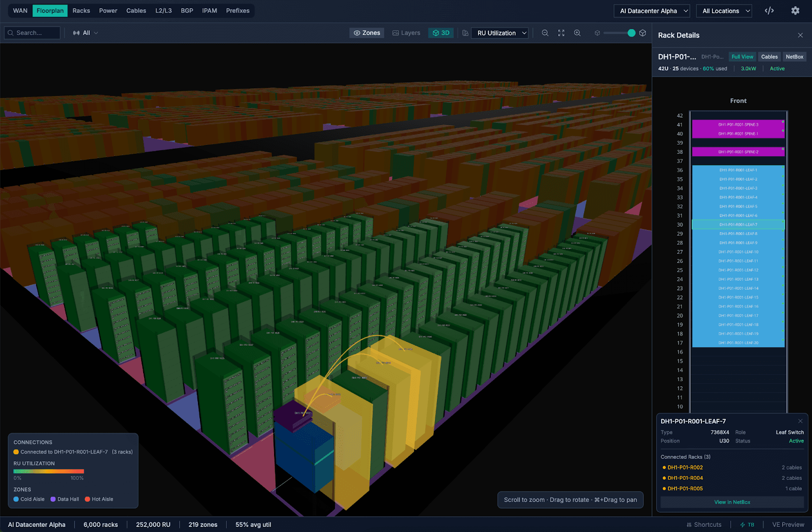Open connected rack DH1-P01-R002 link
The image size is (812, 532).
[x=686, y=467]
